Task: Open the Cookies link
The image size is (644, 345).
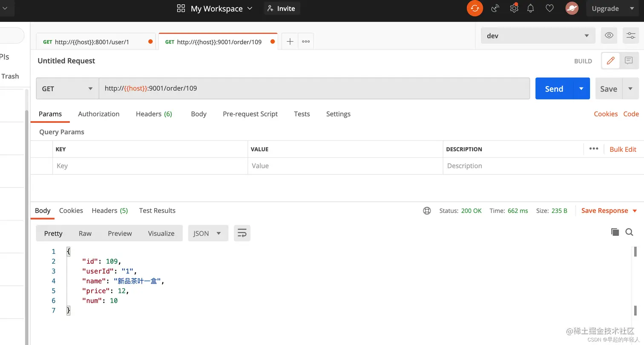Action: coord(606,114)
